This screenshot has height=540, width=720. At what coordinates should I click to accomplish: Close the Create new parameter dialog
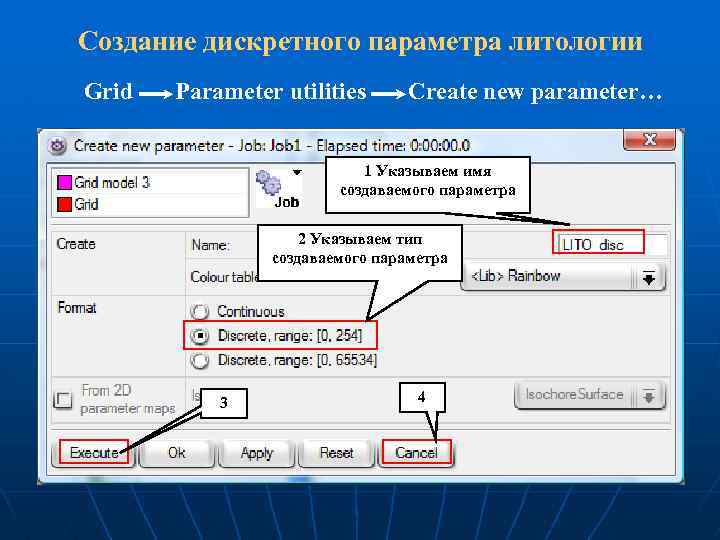pyautogui.click(x=649, y=139)
